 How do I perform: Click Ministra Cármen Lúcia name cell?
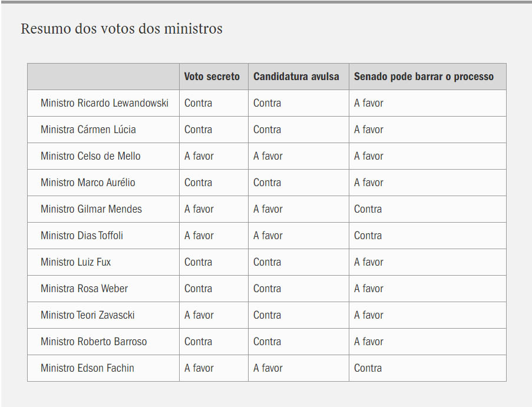click(104, 130)
